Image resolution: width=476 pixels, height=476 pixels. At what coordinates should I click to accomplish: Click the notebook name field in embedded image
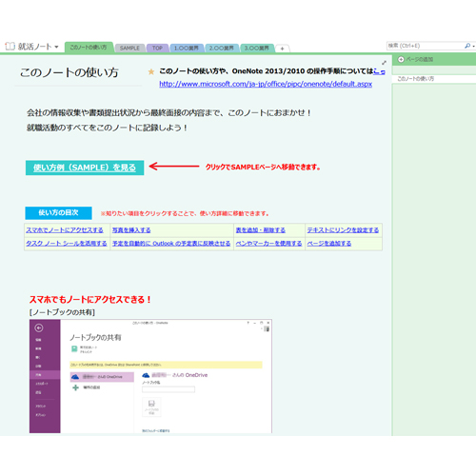click(169, 389)
